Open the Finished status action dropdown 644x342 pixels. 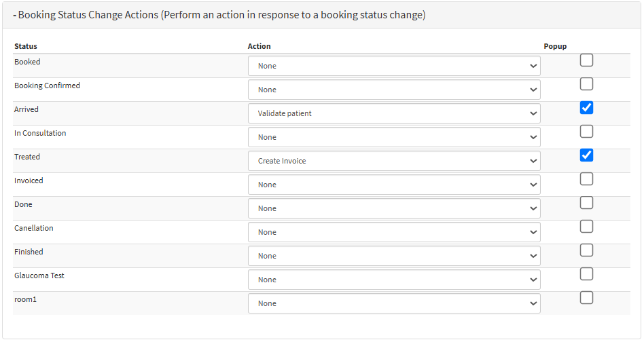pos(394,256)
